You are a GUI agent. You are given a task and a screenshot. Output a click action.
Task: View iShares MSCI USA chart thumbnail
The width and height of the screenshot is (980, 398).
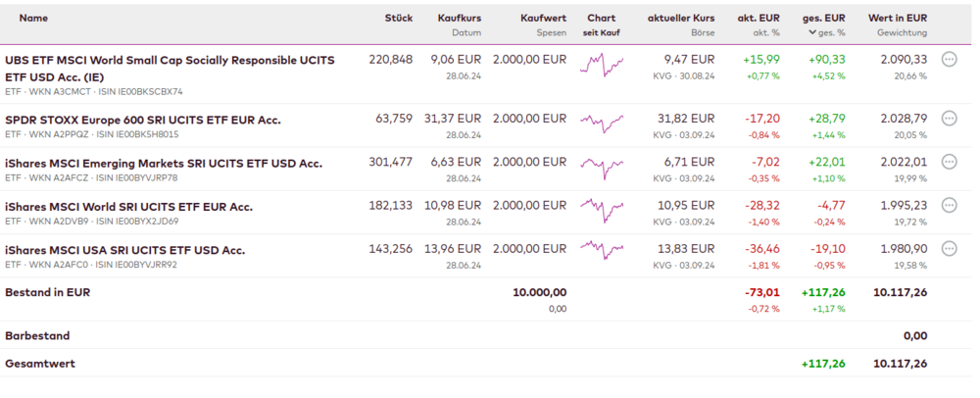tap(602, 252)
